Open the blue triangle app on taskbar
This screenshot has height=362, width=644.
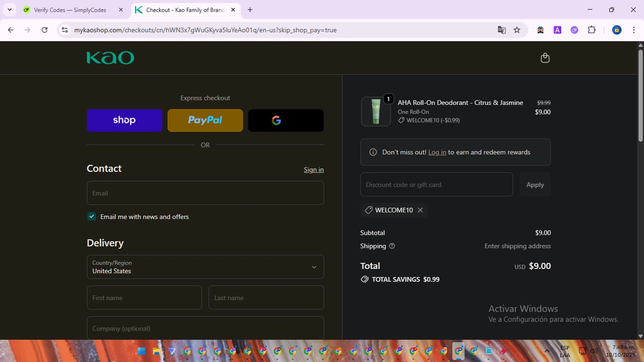coord(172,351)
